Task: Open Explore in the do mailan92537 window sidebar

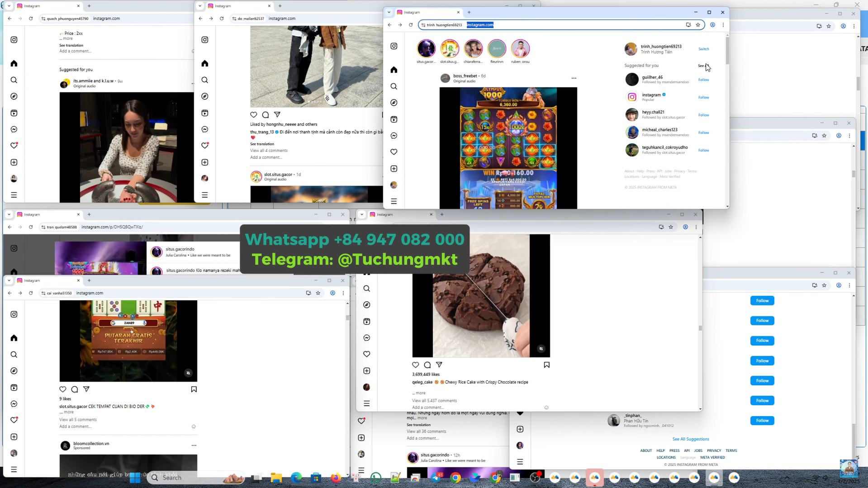Action: [x=205, y=96]
